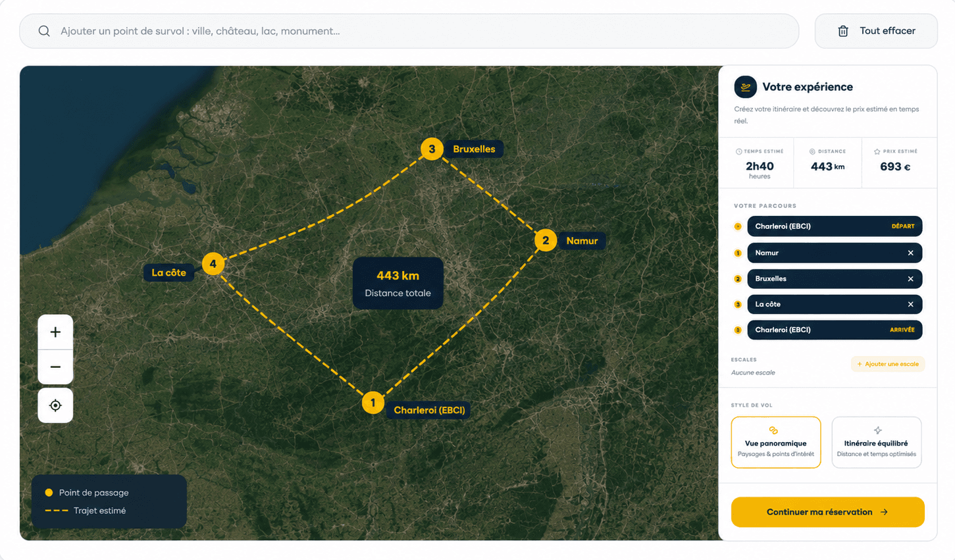Remove Bruxelles from the route

(x=910, y=279)
